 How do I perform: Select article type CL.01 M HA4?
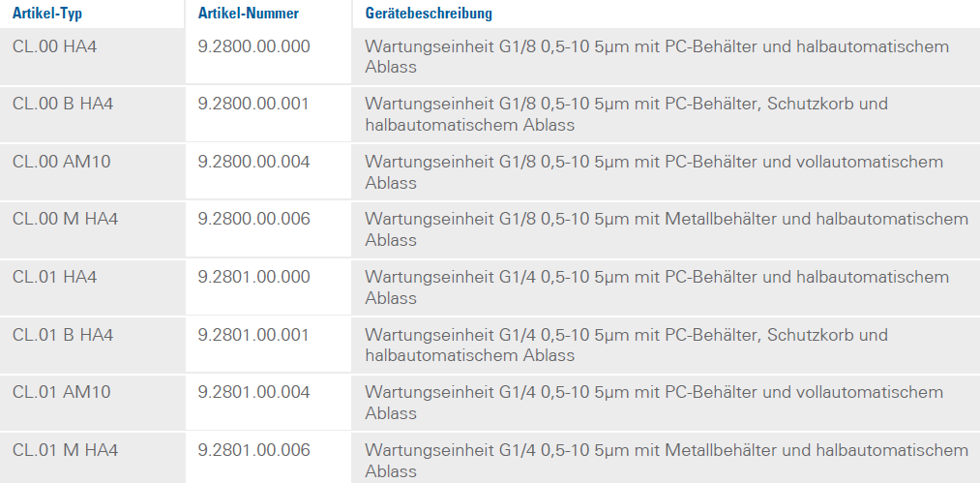(65, 450)
